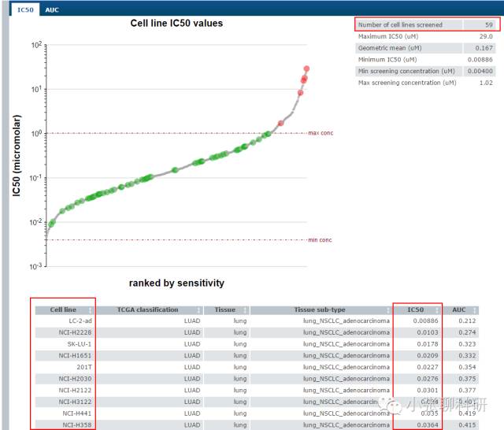Select the IC50 tab

click(x=25, y=10)
